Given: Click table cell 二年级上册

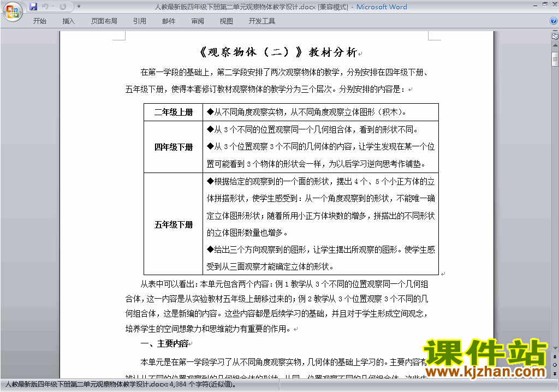Looking at the screenshot, I should coord(173,112).
